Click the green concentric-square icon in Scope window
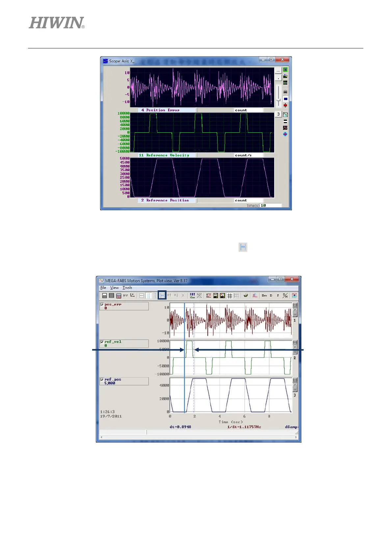 pyautogui.click(x=285, y=70)
